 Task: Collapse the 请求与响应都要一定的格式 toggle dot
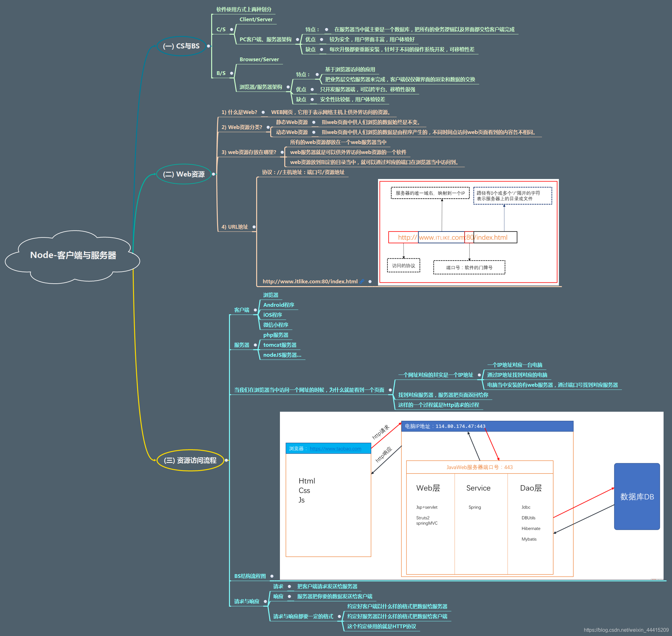click(339, 617)
